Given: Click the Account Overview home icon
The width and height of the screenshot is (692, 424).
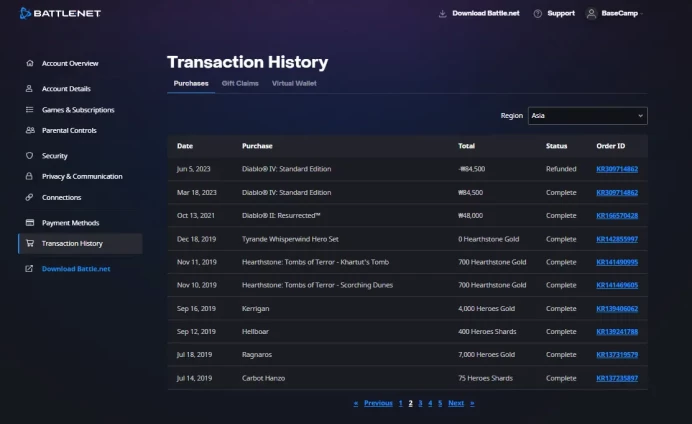Looking at the screenshot, I should [x=30, y=63].
